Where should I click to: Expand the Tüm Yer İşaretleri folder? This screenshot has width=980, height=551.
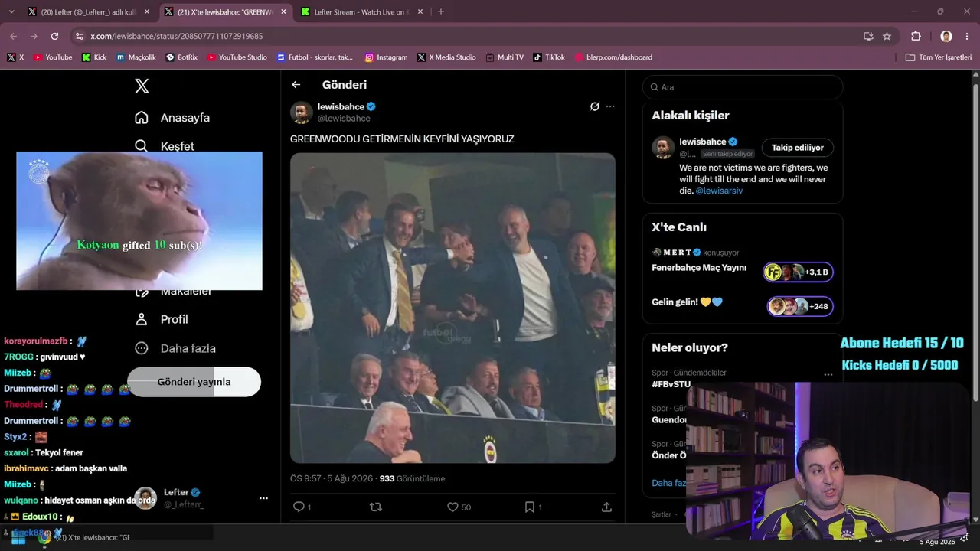pos(938,57)
